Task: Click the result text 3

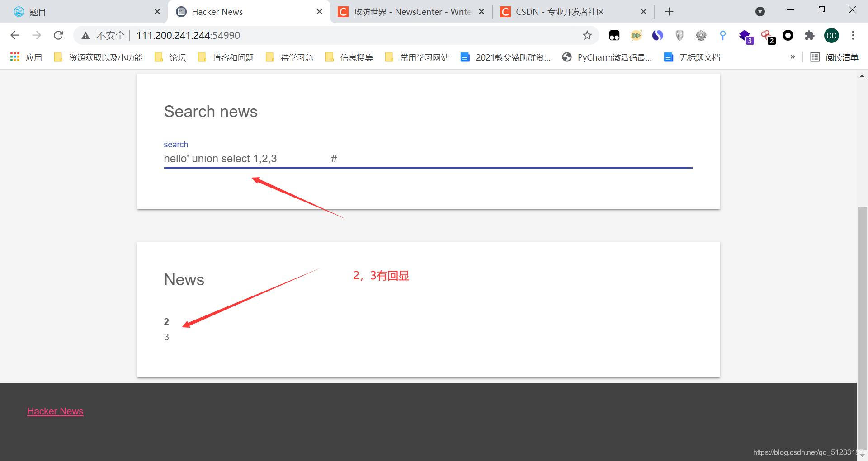Action: 166,337
